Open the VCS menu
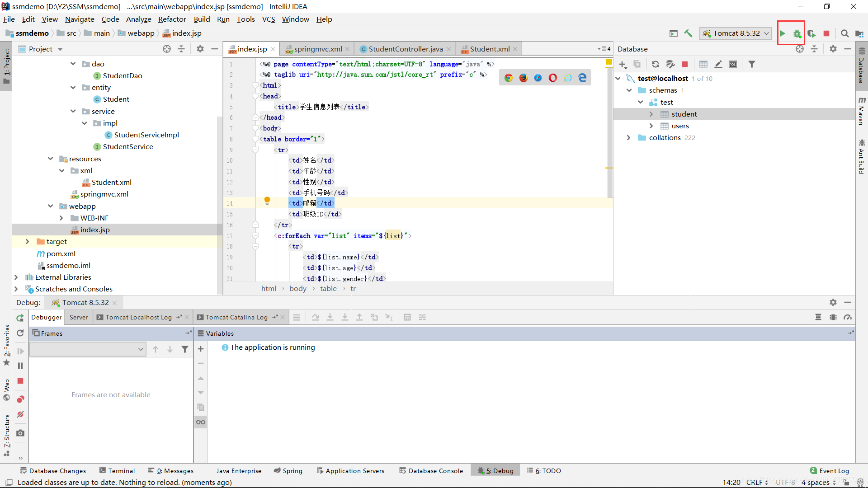Image resolution: width=868 pixels, height=488 pixels. [x=269, y=19]
